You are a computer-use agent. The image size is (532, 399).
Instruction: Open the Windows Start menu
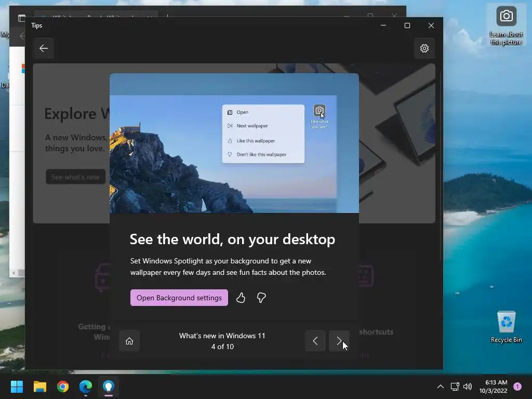pos(17,387)
